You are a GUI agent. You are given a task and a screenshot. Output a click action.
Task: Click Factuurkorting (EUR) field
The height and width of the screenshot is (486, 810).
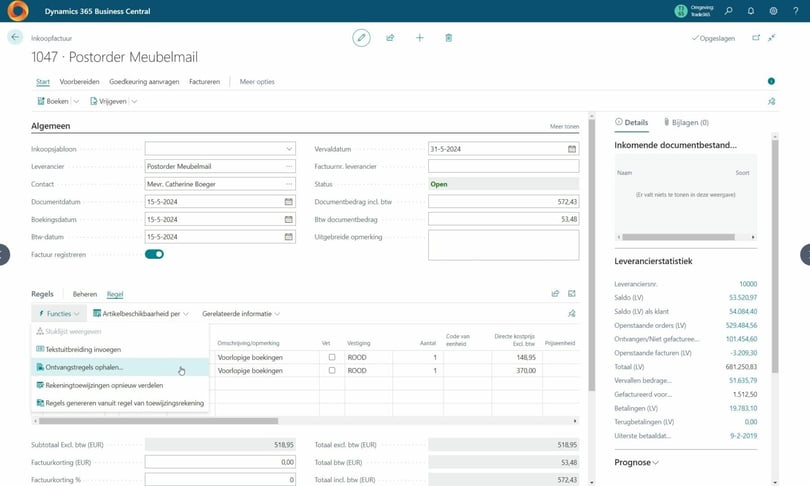[220, 462]
